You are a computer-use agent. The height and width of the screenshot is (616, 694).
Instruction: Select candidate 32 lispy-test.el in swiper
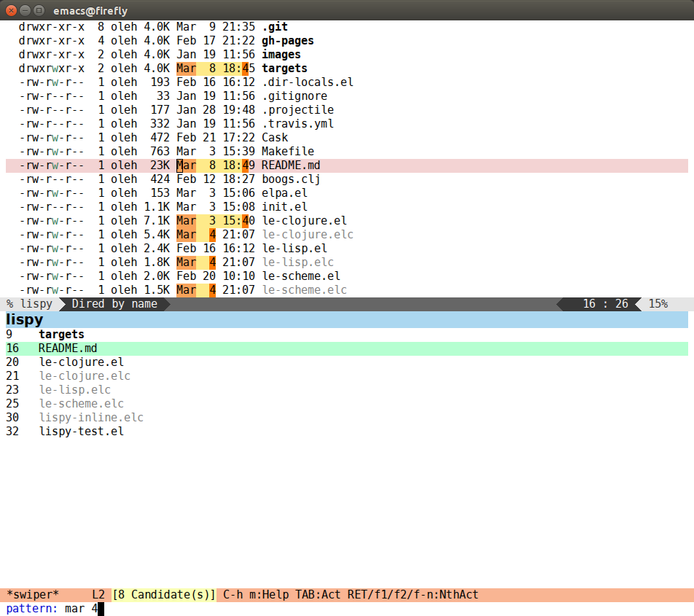pyautogui.click(x=346, y=432)
